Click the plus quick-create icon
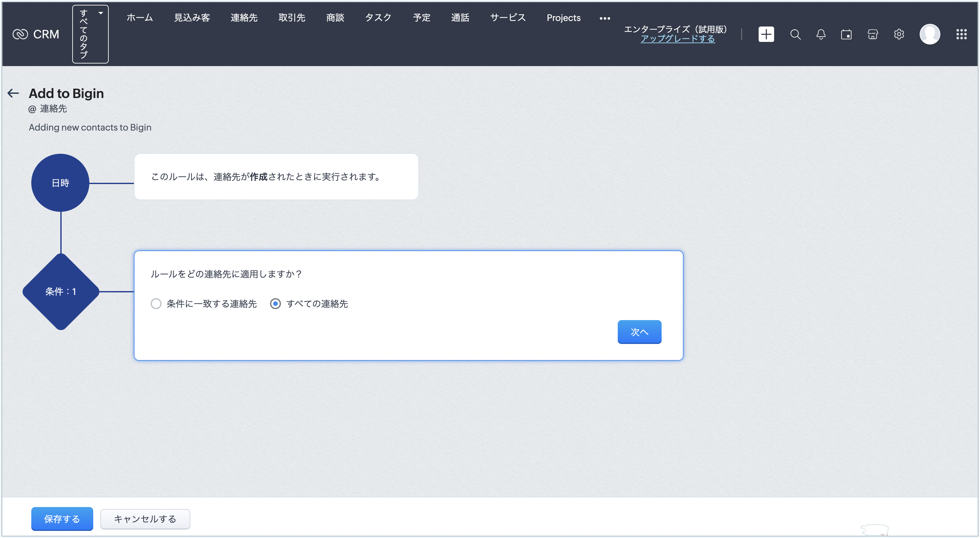The height and width of the screenshot is (538, 980). pyautogui.click(x=766, y=34)
